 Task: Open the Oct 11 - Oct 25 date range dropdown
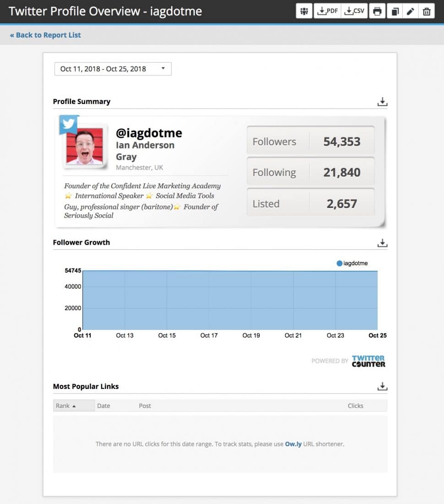pos(113,69)
